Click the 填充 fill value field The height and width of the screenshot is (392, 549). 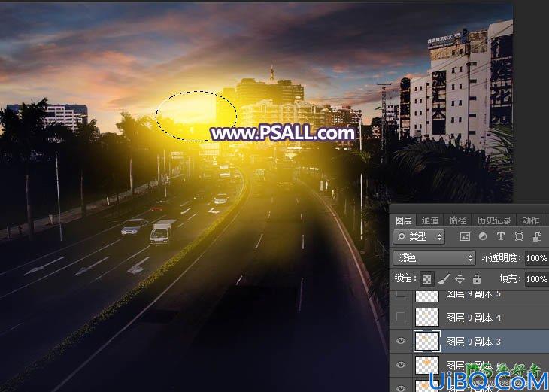pyautogui.click(x=537, y=279)
